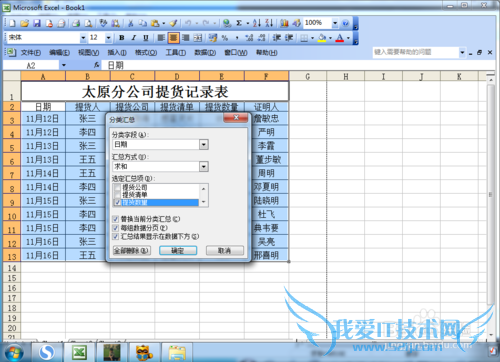Screen dimensions: 500x362
Task: Click the Windows Start button
Action: pyautogui.click(x=13, y=353)
